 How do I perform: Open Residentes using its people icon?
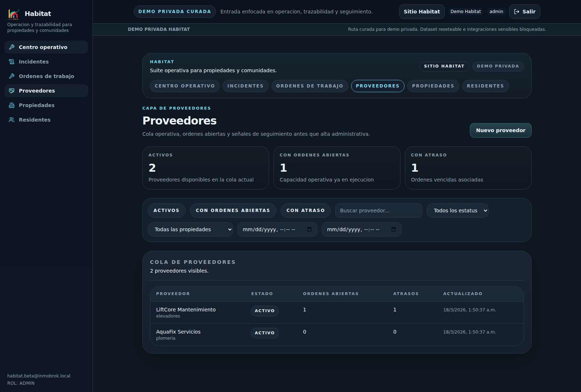click(11, 119)
